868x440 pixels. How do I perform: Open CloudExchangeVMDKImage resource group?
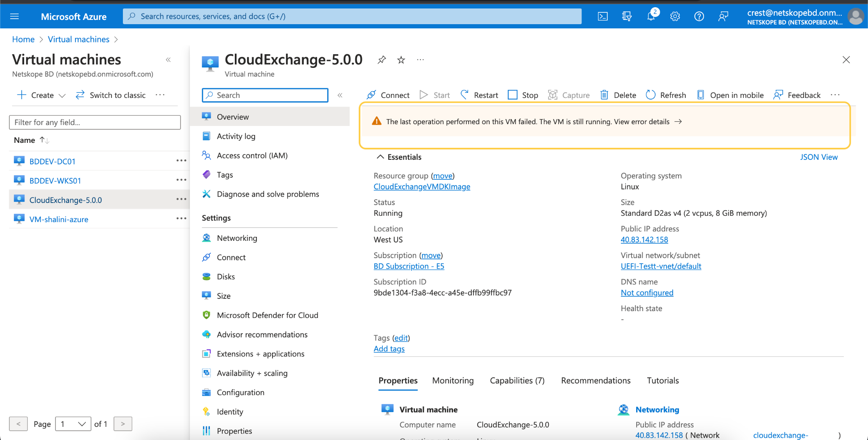pos(422,187)
